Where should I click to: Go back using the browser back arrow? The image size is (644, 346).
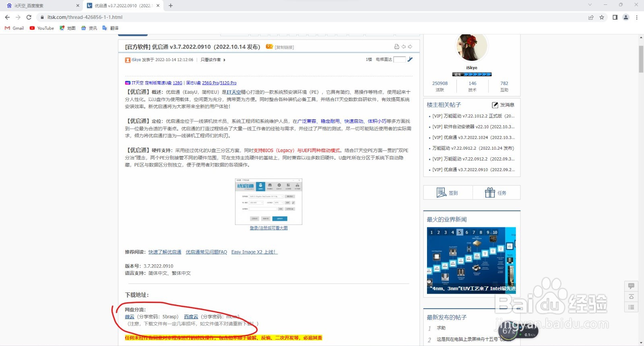pyautogui.click(x=7, y=17)
